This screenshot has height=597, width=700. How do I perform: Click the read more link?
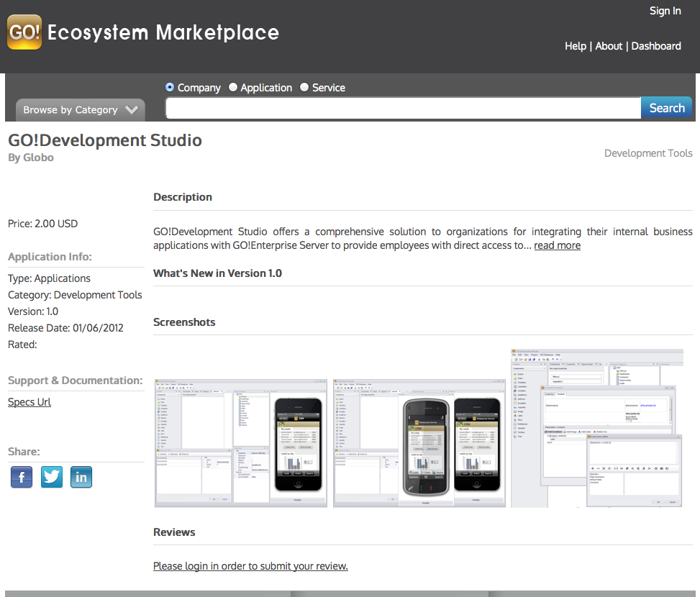tap(557, 245)
